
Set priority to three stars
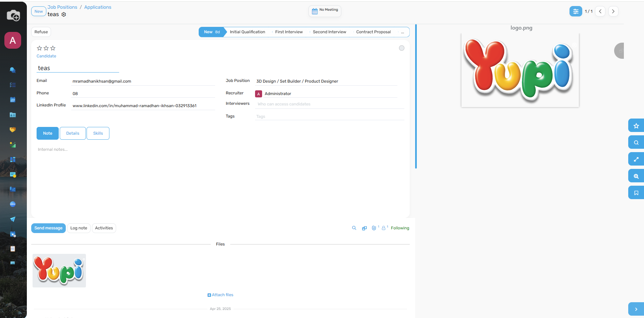(x=53, y=48)
